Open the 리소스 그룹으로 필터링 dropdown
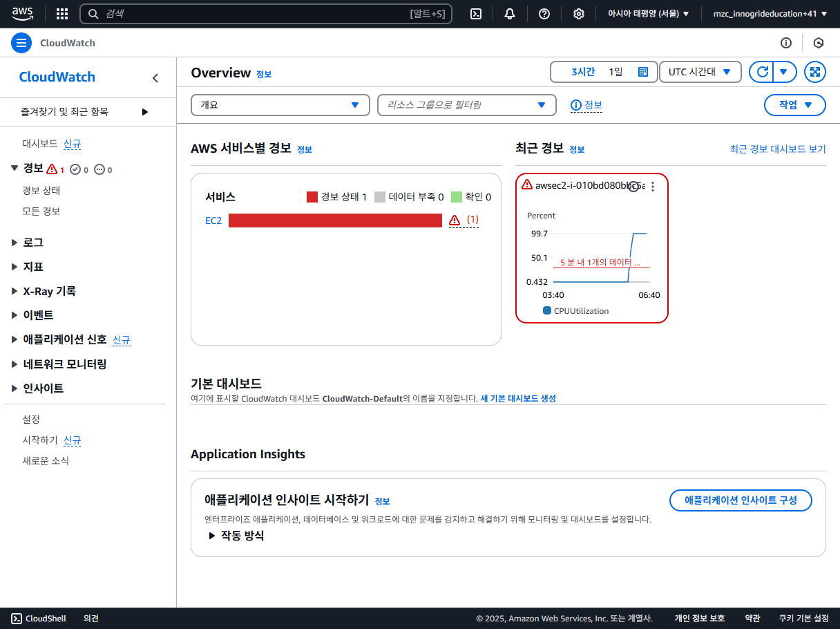840x629 pixels. (x=467, y=105)
